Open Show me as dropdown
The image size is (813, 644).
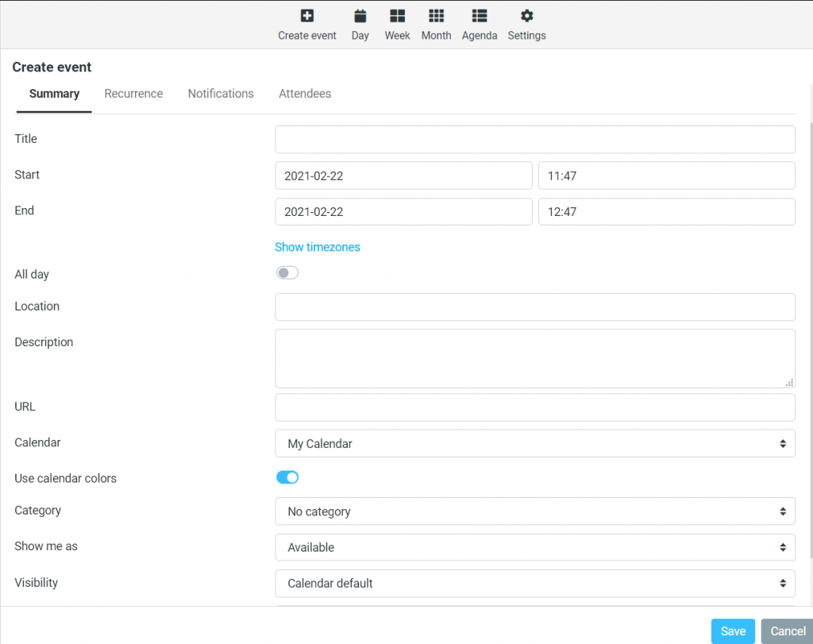click(x=535, y=547)
